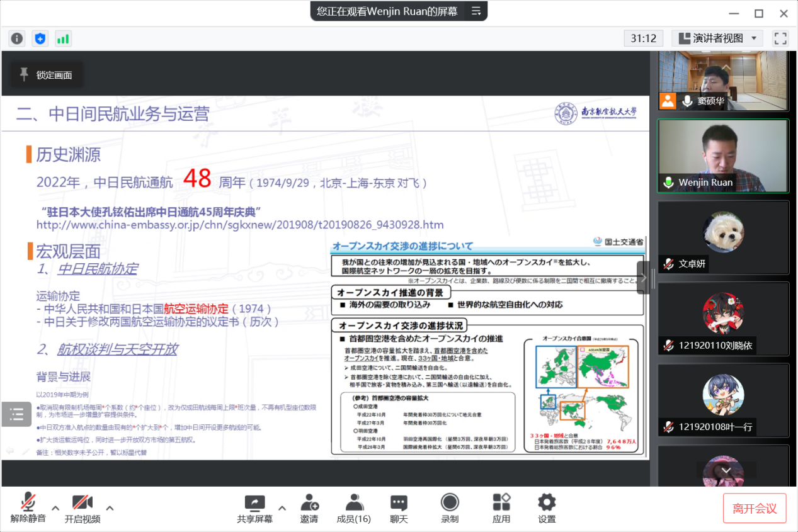Open the Members (成员) list
This screenshot has width=798, height=532.
pos(354,508)
